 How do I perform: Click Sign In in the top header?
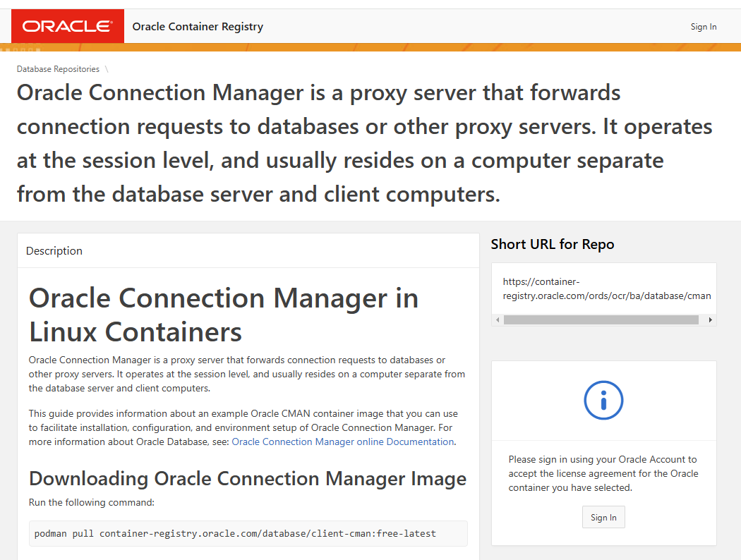click(x=703, y=27)
